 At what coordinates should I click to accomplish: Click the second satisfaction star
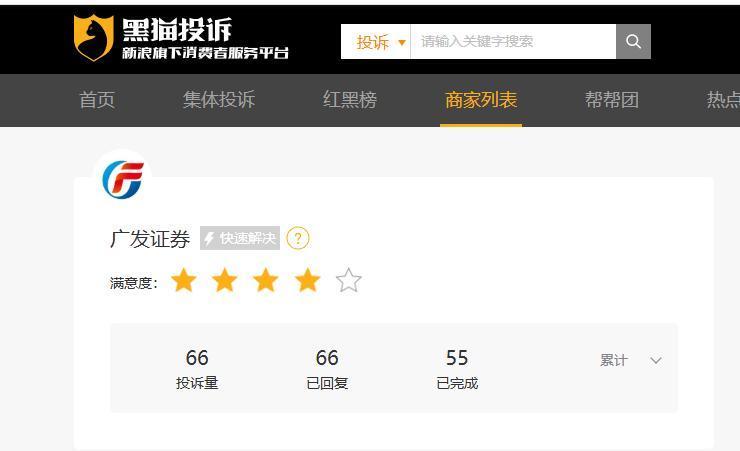[225, 280]
